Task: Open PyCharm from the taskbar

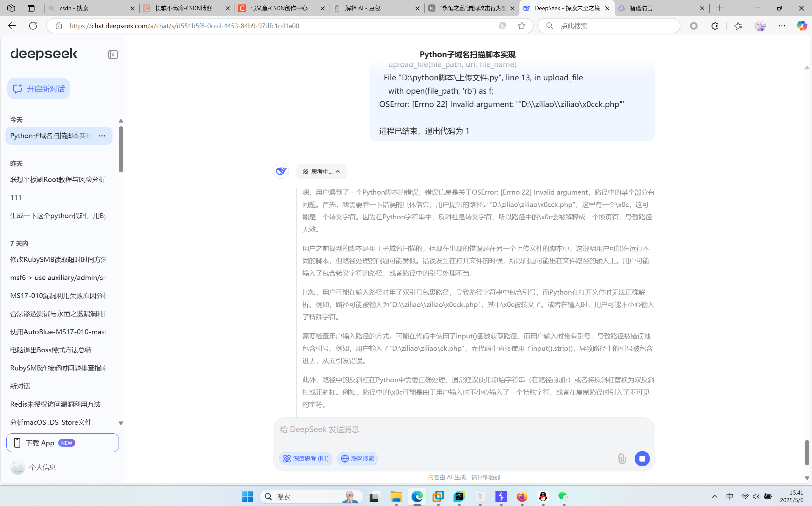Action: (459, 496)
